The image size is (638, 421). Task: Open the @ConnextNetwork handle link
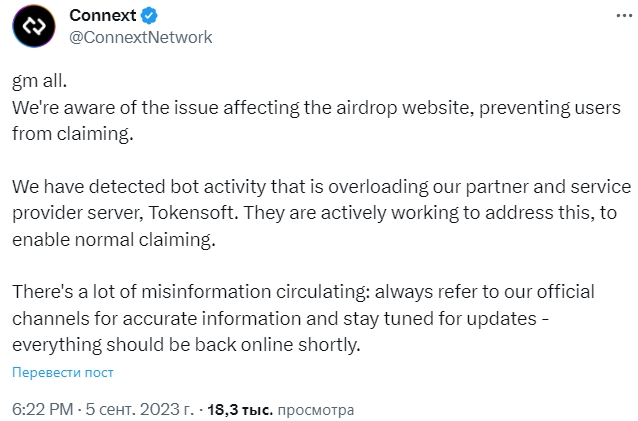point(140,37)
